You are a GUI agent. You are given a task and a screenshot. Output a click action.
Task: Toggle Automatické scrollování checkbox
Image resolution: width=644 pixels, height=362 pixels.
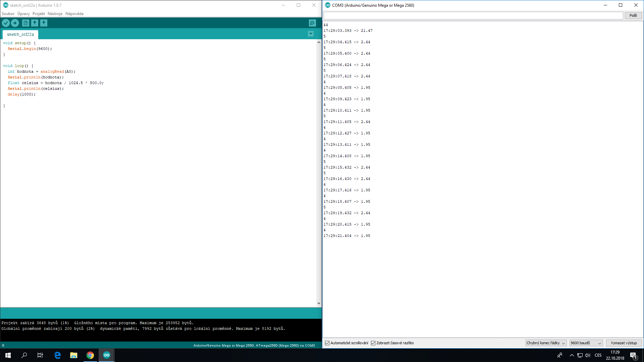(x=327, y=343)
